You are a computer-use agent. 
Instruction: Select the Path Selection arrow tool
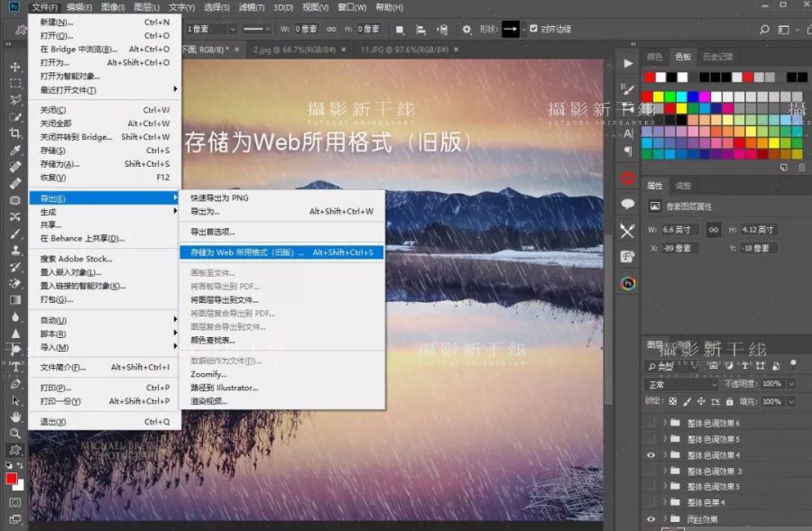click(x=15, y=400)
